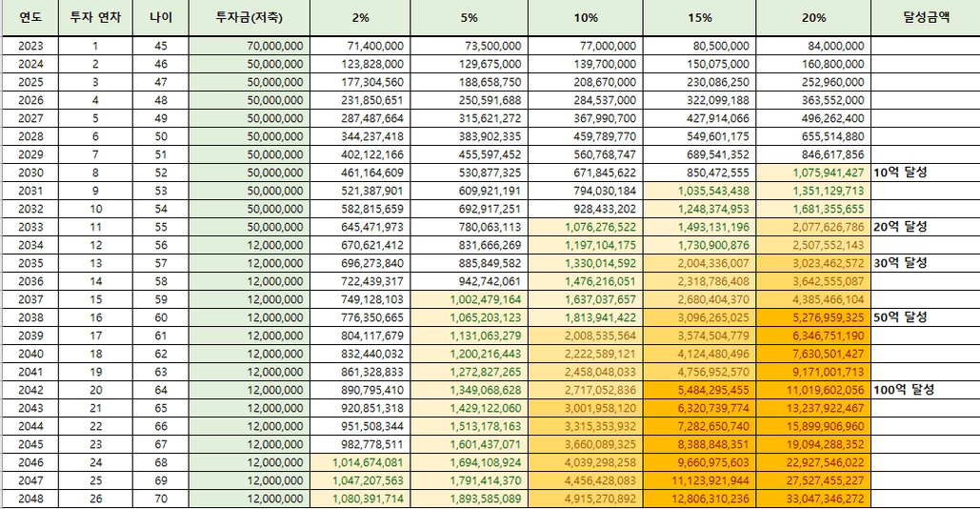Screen dimensions: 980x509
Task: Click the 달성금액 header cell
Action: (926, 17)
